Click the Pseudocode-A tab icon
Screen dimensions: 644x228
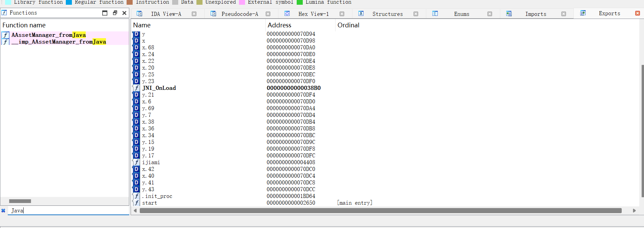click(x=213, y=14)
